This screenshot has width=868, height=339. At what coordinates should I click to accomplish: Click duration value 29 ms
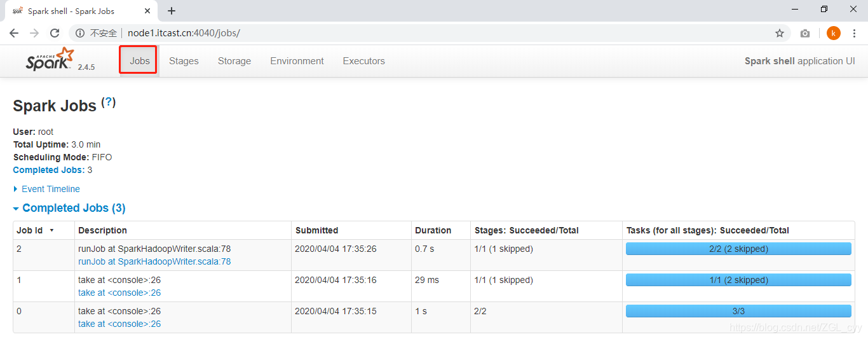point(426,280)
